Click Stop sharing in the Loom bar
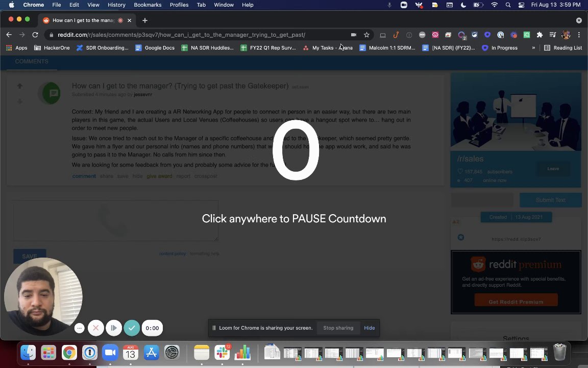588x368 pixels. pos(338,328)
